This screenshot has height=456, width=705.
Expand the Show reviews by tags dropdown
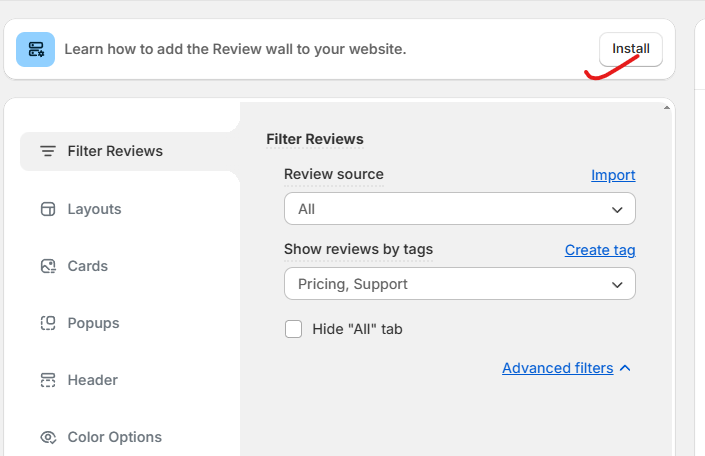pyautogui.click(x=459, y=284)
